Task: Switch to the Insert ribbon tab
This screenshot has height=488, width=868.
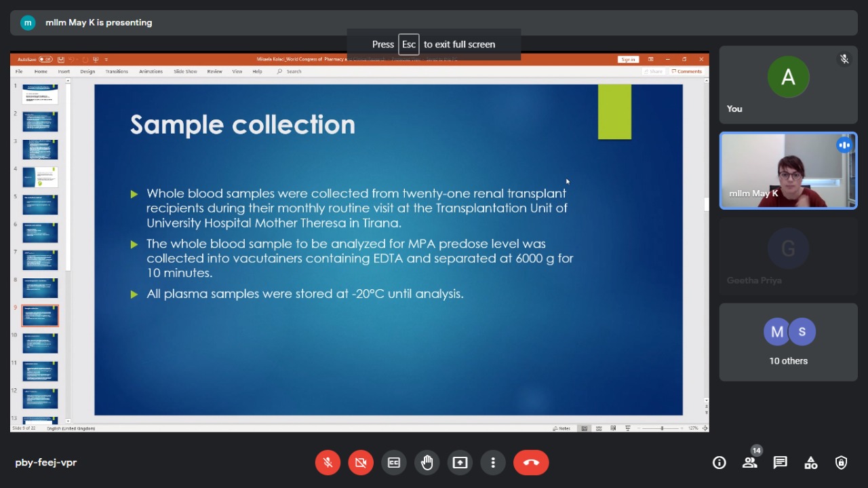Action: [x=64, y=71]
